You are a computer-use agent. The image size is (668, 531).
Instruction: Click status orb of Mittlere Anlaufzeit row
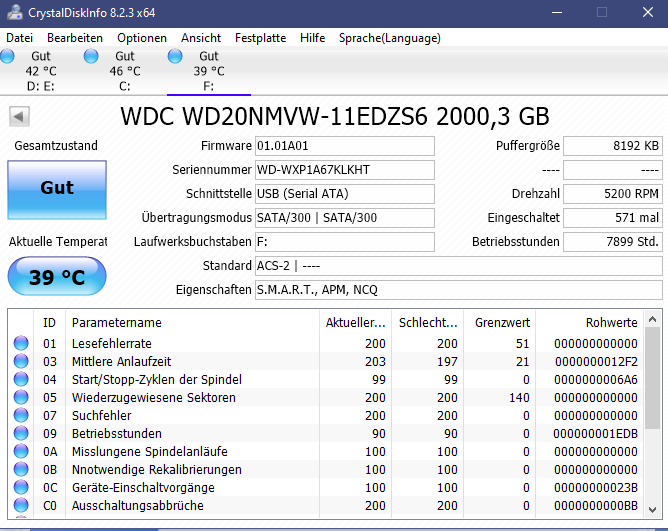click(x=21, y=361)
